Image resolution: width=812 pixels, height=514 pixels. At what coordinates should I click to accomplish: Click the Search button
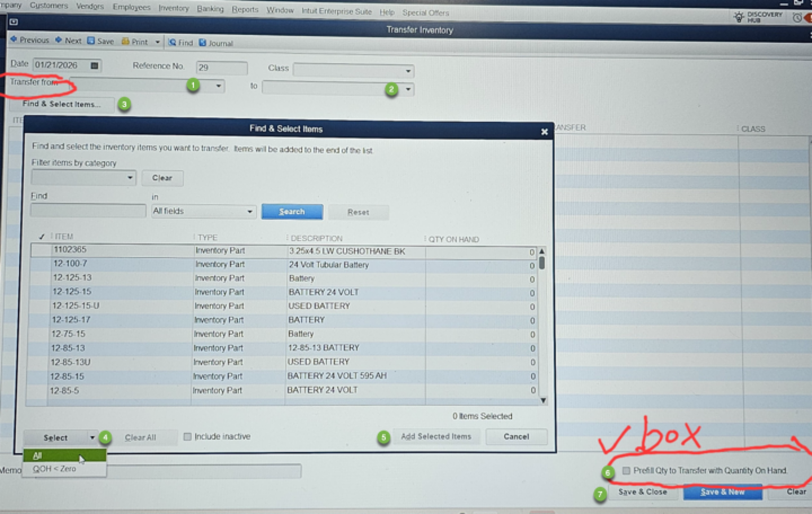(292, 212)
